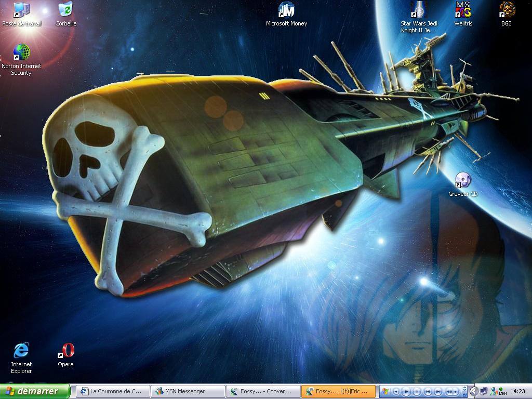Switch to Fossy… - Conver… taskbar window
Image resolution: width=532 pixels, height=399 pixels.
[263, 391]
